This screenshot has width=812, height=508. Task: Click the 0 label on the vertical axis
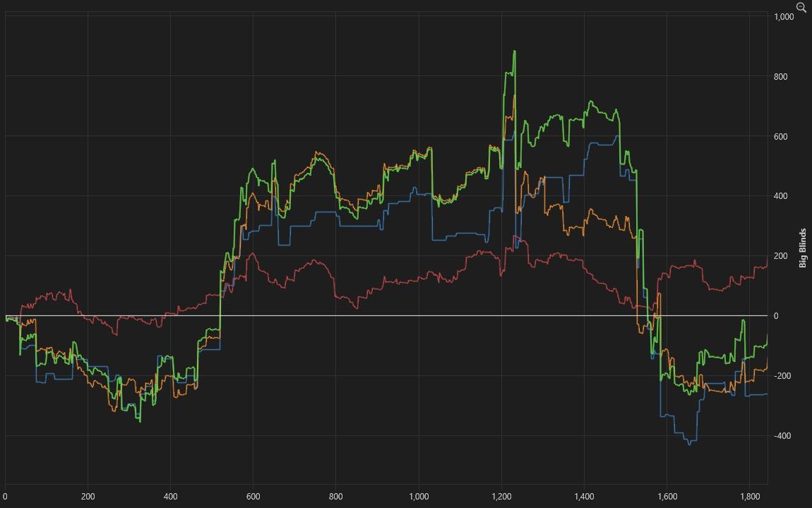[x=776, y=316]
